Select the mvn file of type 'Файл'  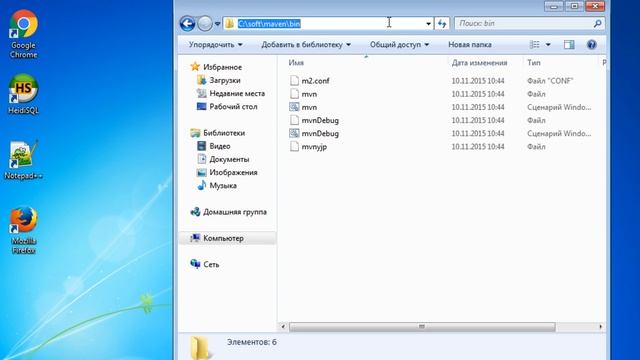pyautogui.click(x=309, y=94)
